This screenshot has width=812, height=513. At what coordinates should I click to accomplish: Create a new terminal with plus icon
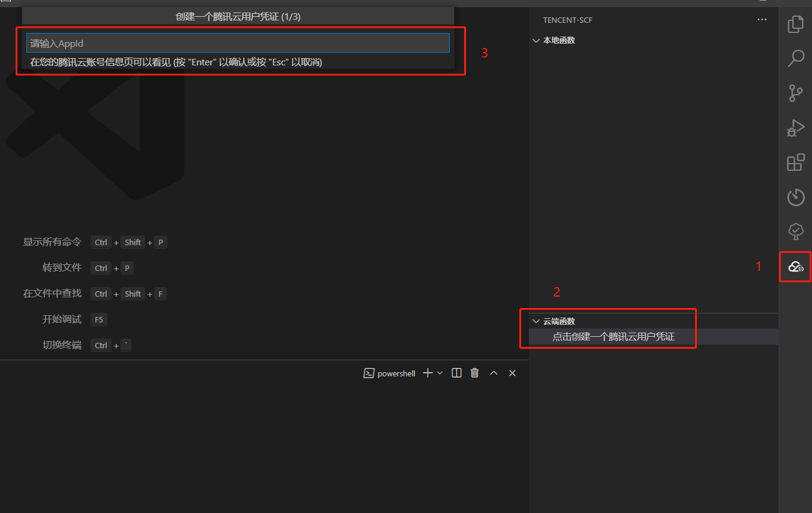pyautogui.click(x=428, y=373)
